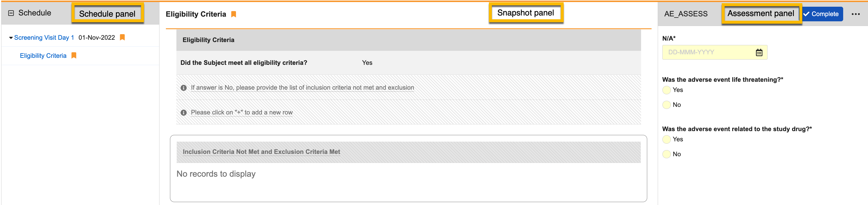868x205 pixels.
Task: Open the three-dot more options menu
Action: point(855,14)
